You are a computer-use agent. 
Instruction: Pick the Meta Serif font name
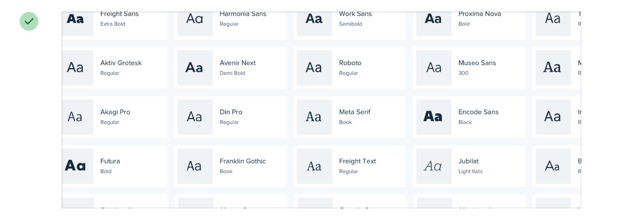click(355, 112)
